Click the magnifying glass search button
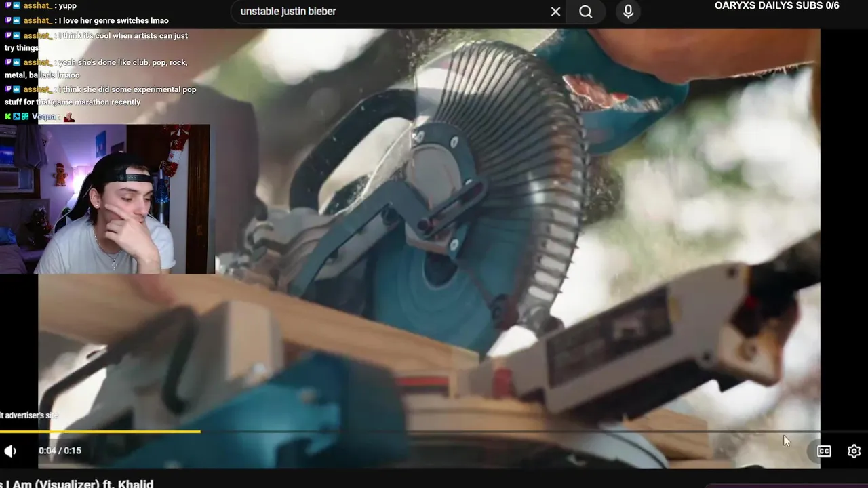 pyautogui.click(x=586, y=12)
